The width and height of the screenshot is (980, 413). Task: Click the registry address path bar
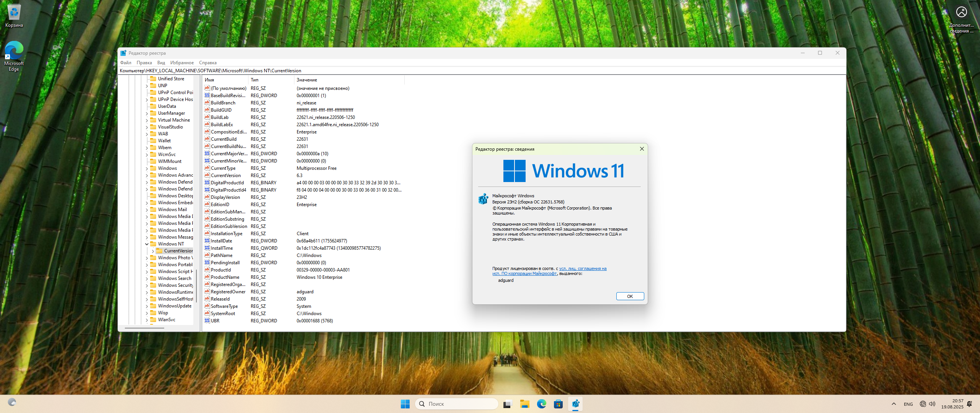tap(482, 71)
